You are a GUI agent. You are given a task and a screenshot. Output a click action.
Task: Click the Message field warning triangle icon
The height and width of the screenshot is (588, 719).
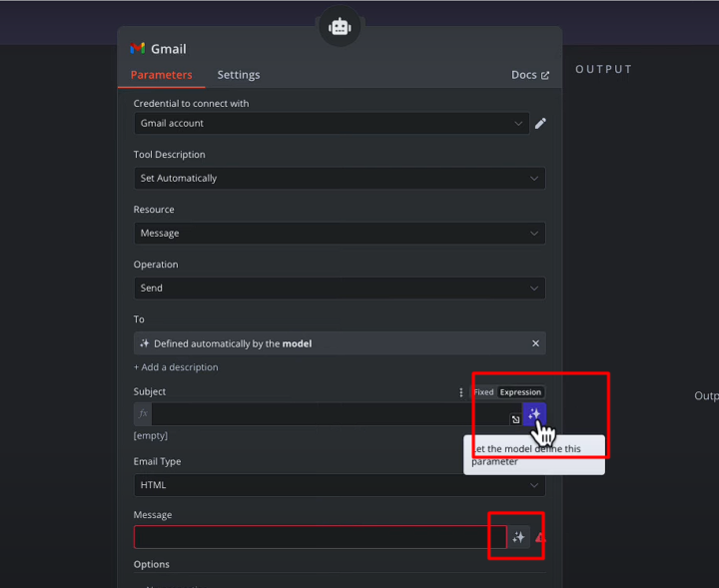tap(540, 538)
